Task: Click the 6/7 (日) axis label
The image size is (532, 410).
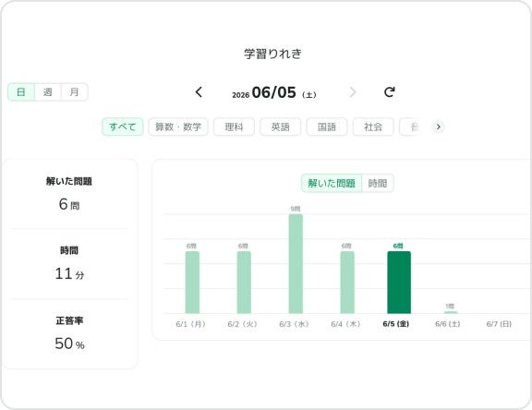Action: pos(499,324)
